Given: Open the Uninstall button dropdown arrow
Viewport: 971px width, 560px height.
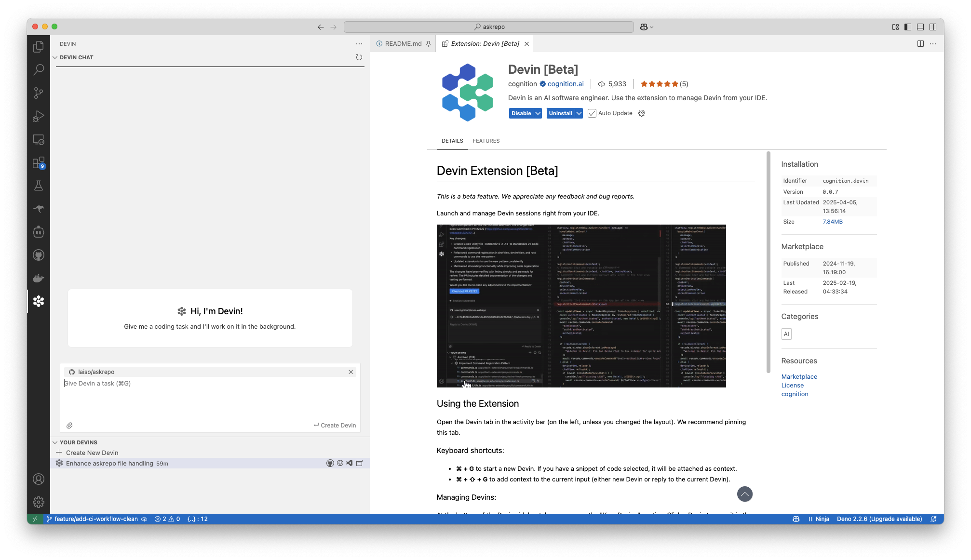Looking at the screenshot, I should pyautogui.click(x=579, y=113).
